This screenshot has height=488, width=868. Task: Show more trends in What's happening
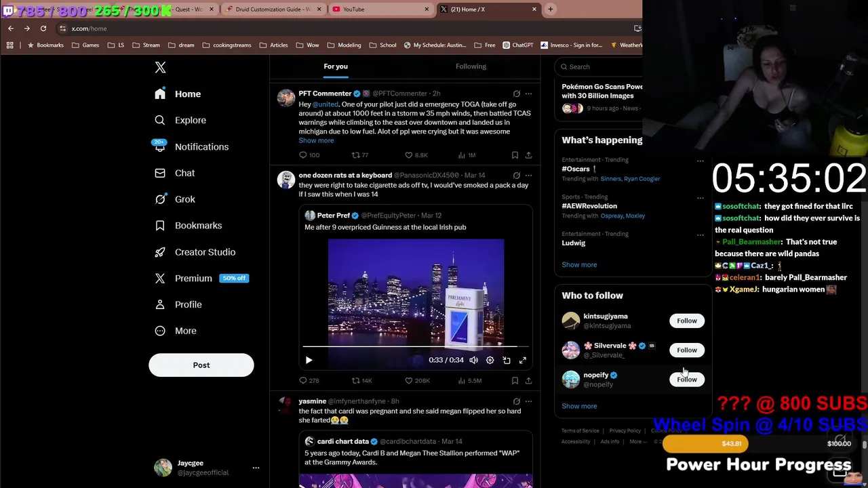click(579, 265)
